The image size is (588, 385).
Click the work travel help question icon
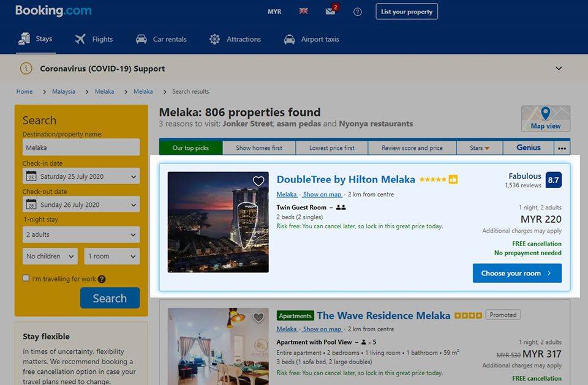click(x=102, y=279)
